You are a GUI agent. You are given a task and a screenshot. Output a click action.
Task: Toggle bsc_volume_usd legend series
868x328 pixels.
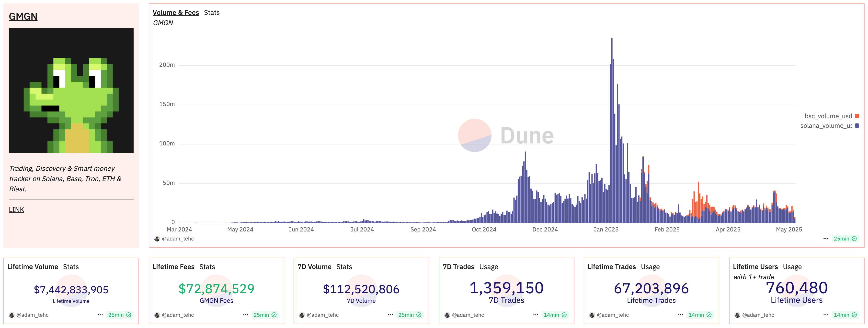(x=828, y=116)
